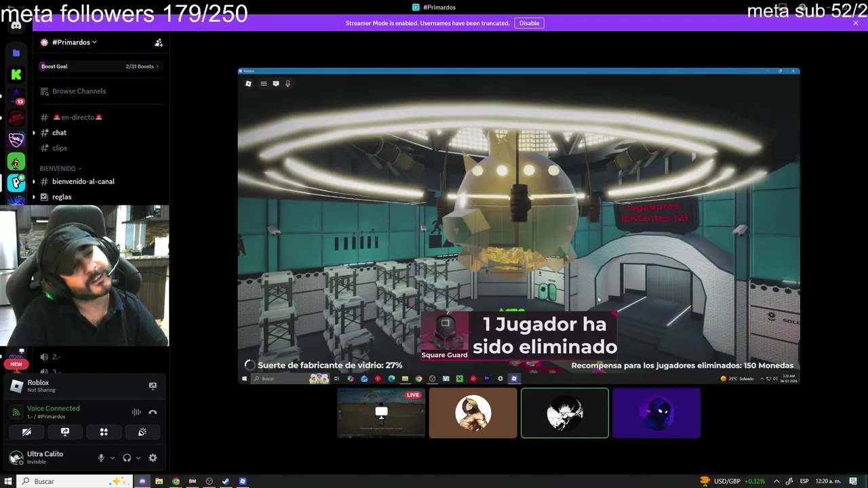868x488 pixels.
Task: Select the brown-background participant tile
Action: tap(473, 413)
